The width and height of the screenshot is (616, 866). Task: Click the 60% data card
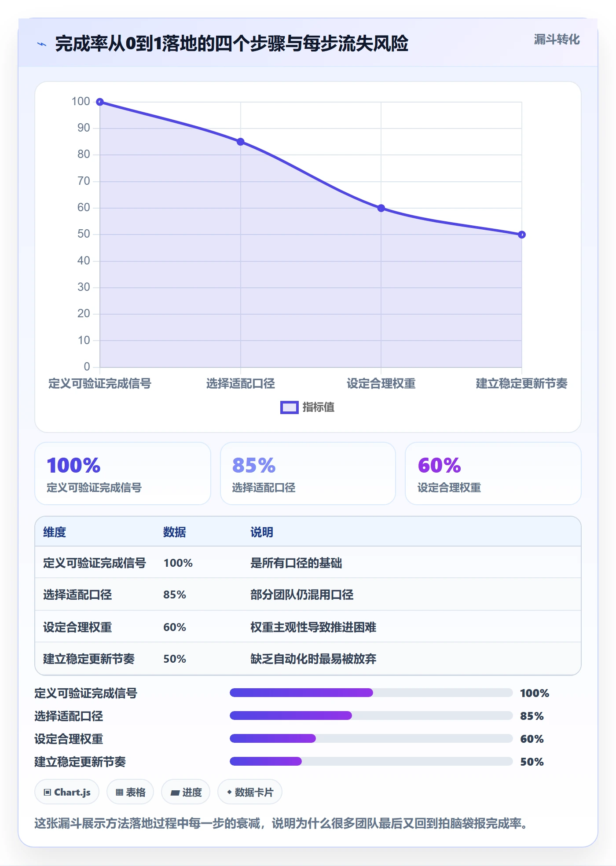[x=493, y=473]
